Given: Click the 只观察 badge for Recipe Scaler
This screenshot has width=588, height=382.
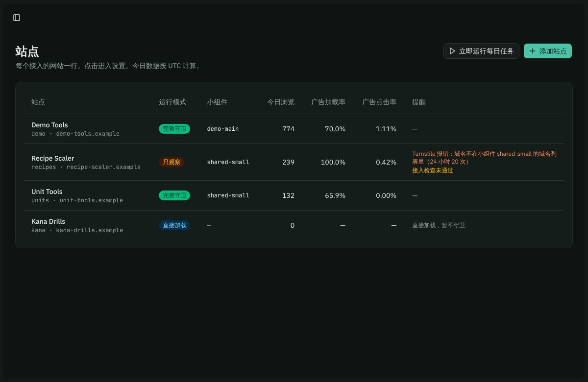Looking at the screenshot, I should pyautogui.click(x=171, y=162).
